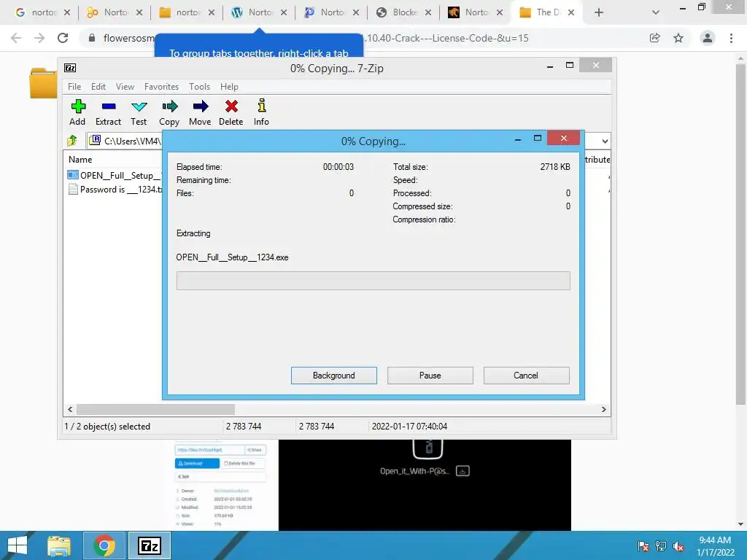Screen dimensions: 747x560
Task: Cancel the copying operation
Action: point(526,376)
